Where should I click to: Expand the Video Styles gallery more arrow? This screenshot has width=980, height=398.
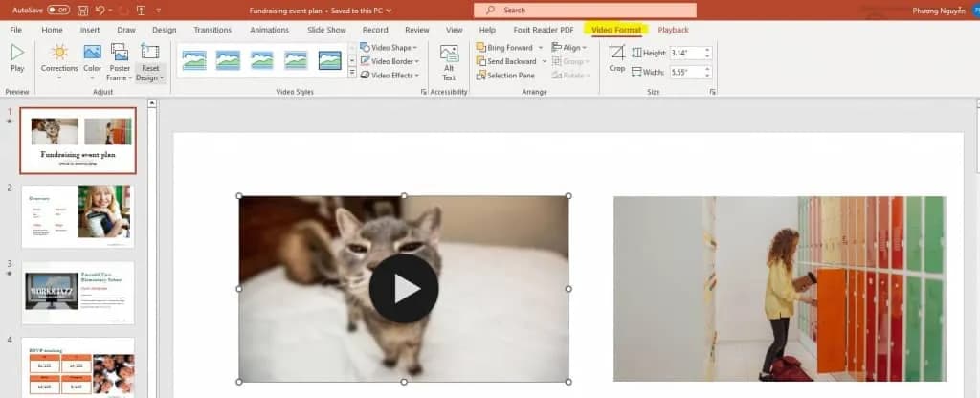(x=352, y=74)
